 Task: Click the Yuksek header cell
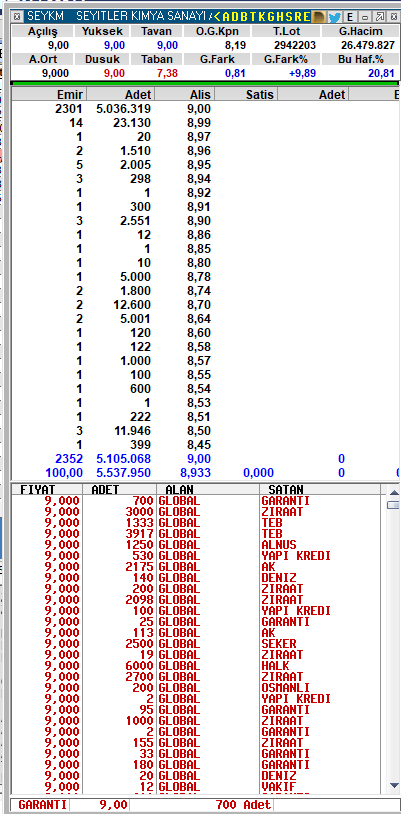point(102,31)
